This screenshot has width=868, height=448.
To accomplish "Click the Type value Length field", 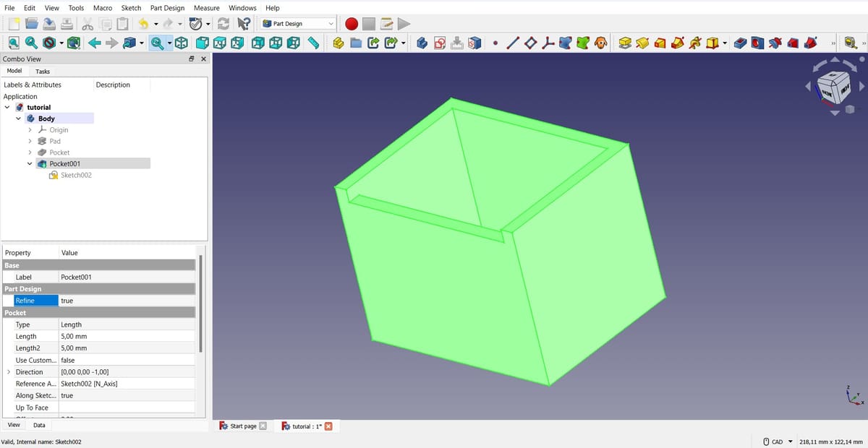I will pos(127,325).
